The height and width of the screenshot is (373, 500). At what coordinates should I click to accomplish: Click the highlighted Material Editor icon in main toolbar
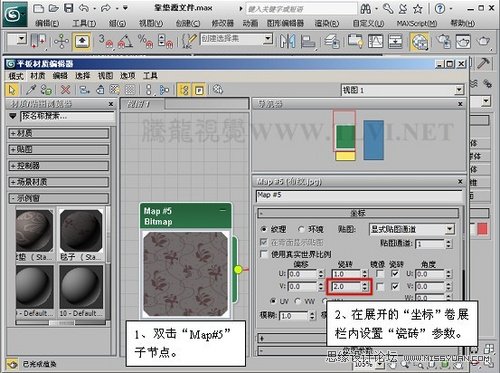point(419,42)
